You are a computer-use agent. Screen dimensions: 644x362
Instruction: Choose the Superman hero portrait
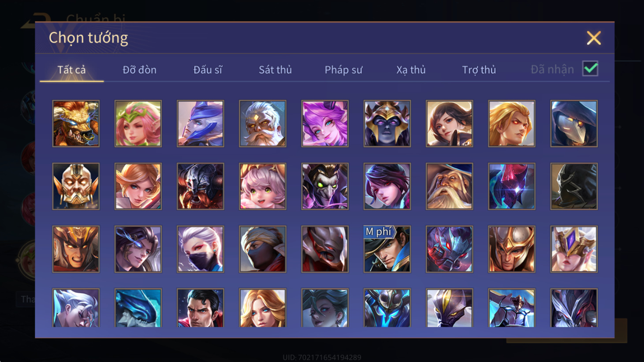(x=201, y=308)
